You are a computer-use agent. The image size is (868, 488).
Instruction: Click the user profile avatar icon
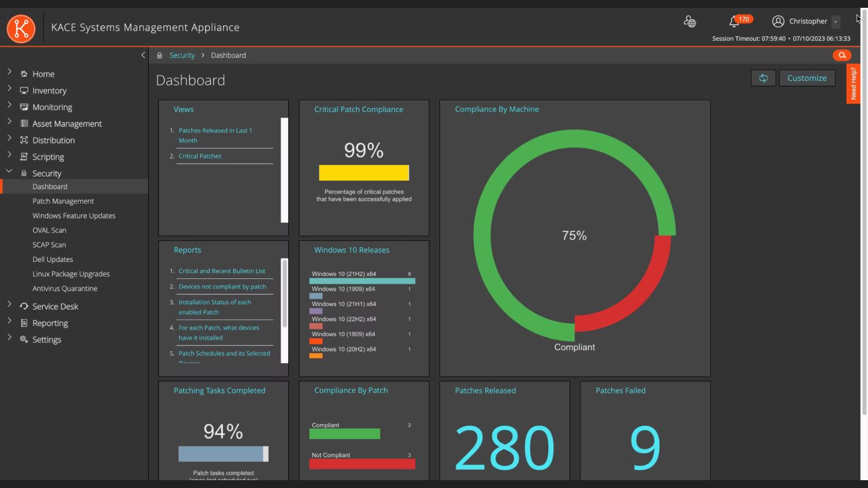(x=778, y=21)
